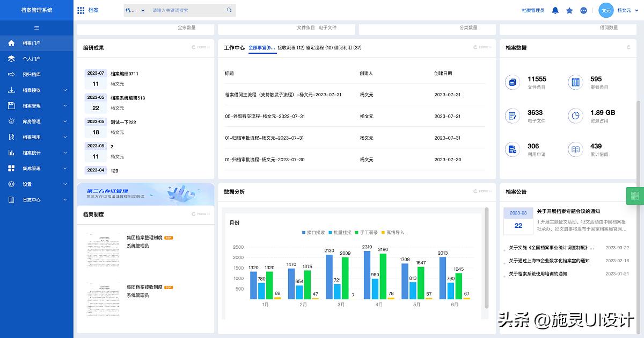Open the search category dropdown

point(135,10)
